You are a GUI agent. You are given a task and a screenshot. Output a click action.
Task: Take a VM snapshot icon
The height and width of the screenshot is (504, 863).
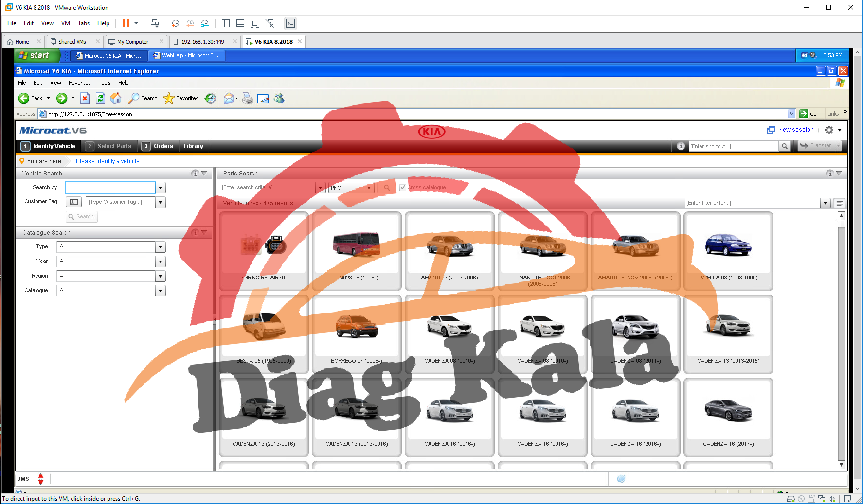[176, 23]
